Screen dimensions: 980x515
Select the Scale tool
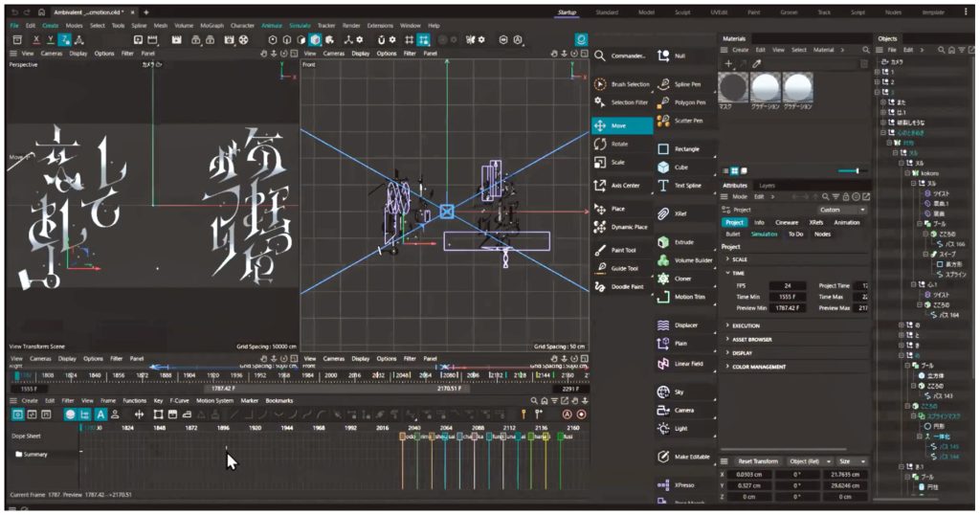(622, 162)
